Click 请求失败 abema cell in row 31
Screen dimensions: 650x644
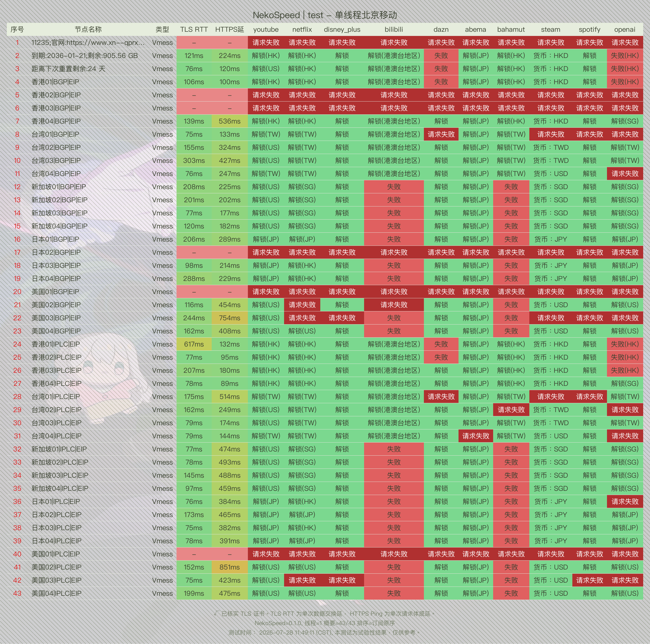[476, 436]
